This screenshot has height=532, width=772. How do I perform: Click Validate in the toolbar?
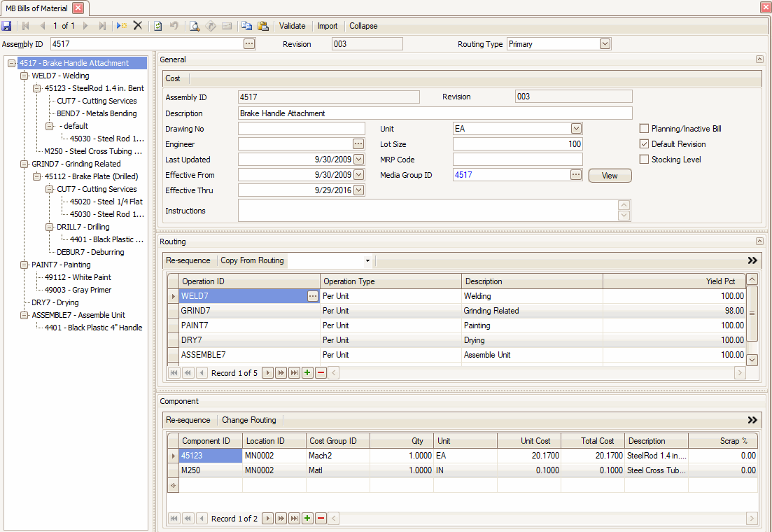click(292, 26)
